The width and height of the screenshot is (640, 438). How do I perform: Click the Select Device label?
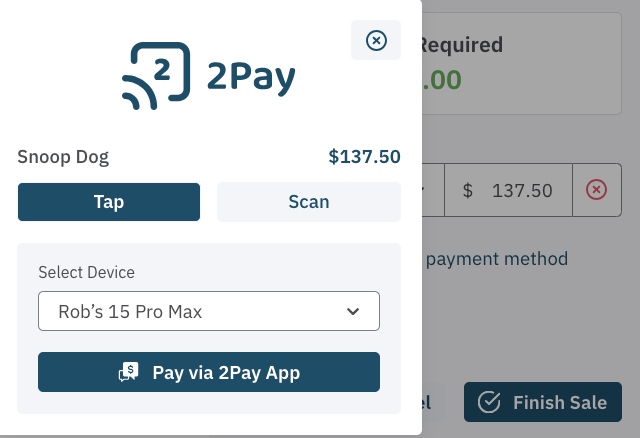pyautogui.click(x=86, y=272)
